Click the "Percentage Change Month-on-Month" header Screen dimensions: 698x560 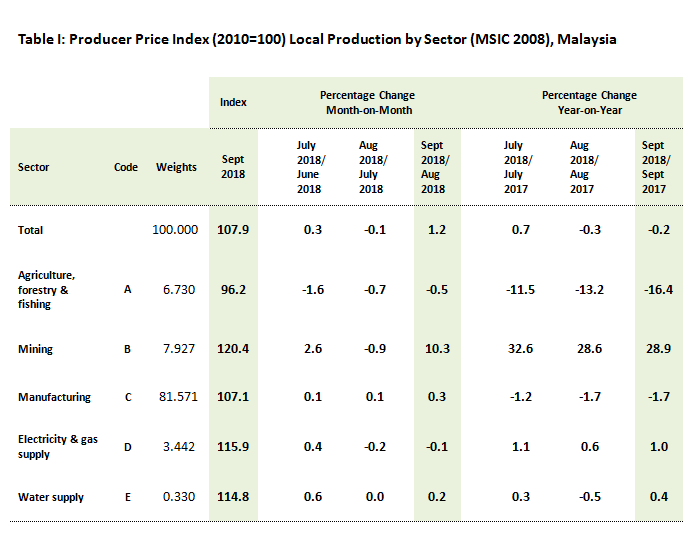(x=367, y=102)
